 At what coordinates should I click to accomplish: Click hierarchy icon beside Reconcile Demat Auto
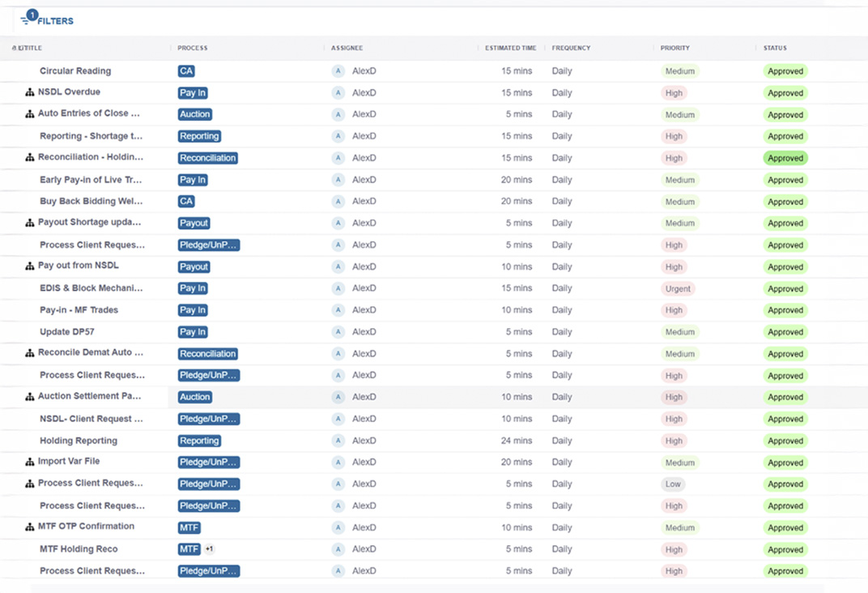tap(30, 354)
